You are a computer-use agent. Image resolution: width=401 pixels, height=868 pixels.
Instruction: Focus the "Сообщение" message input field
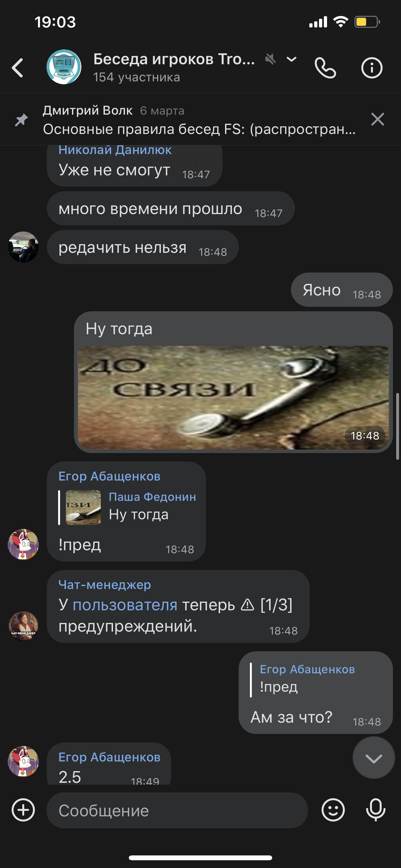[x=177, y=811]
